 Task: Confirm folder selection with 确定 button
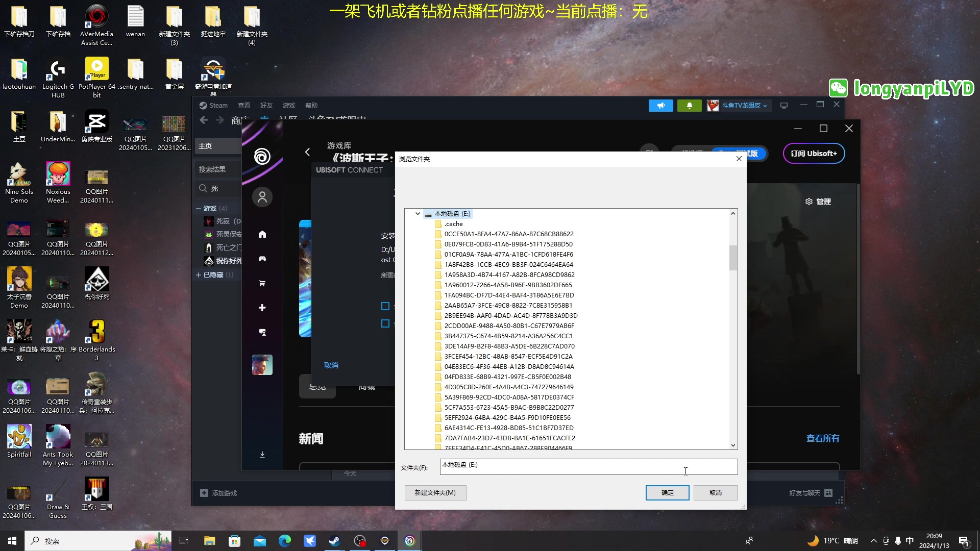(667, 493)
